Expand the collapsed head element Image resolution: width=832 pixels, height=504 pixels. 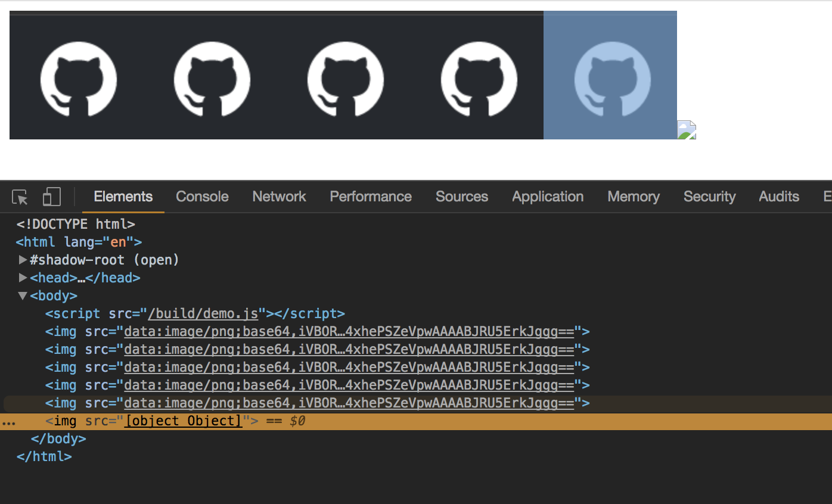click(x=22, y=278)
